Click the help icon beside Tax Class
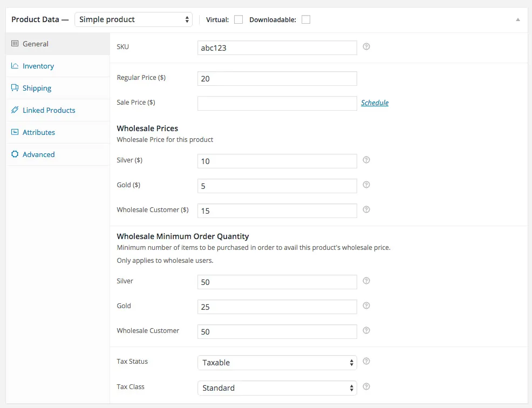The image size is (532, 408). [x=366, y=387]
